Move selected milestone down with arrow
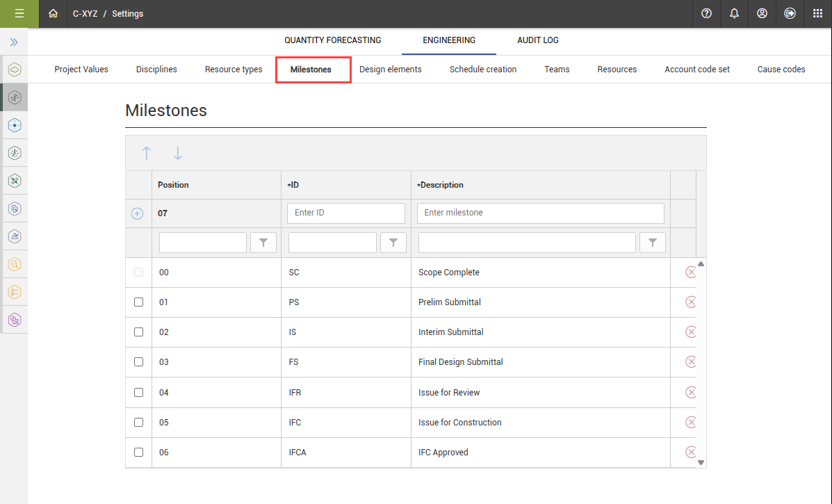Viewport: 832px width, 504px height. [x=177, y=154]
